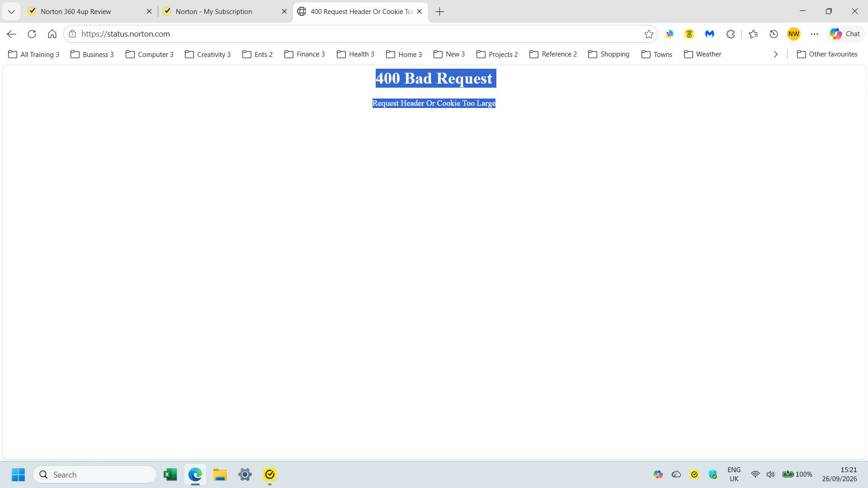Open the Projects 2 favourites folder
Viewport: 868px width, 488px height.
tap(497, 54)
